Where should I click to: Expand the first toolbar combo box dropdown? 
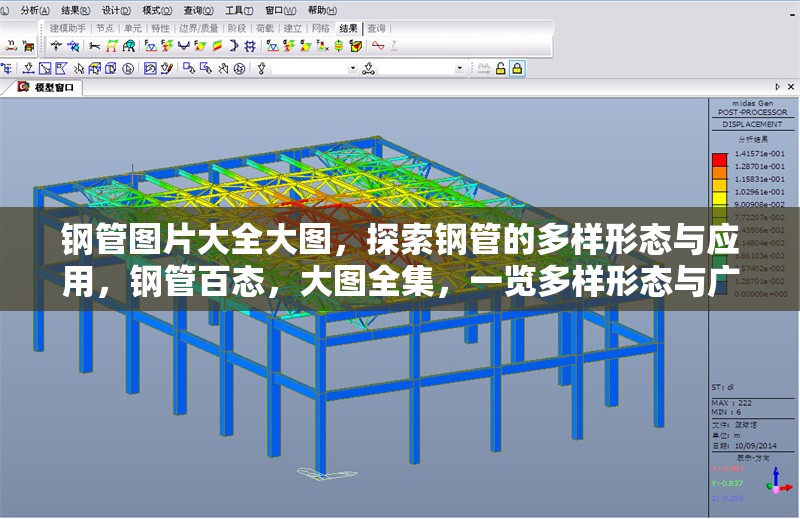point(352,68)
